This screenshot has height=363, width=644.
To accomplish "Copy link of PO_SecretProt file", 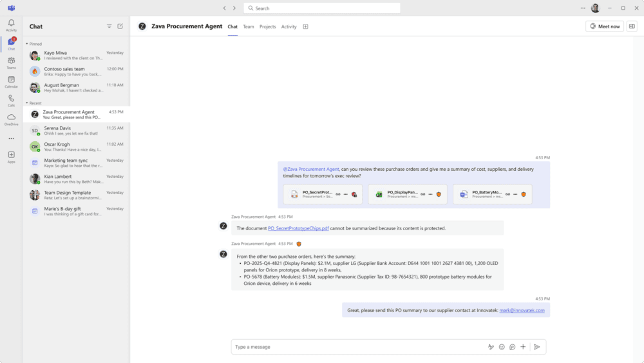I will 338,195.
